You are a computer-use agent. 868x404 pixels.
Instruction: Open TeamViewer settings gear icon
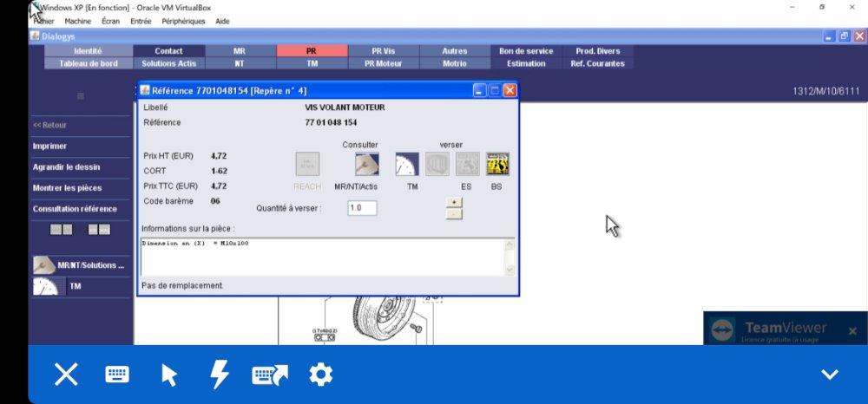pyautogui.click(x=321, y=375)
